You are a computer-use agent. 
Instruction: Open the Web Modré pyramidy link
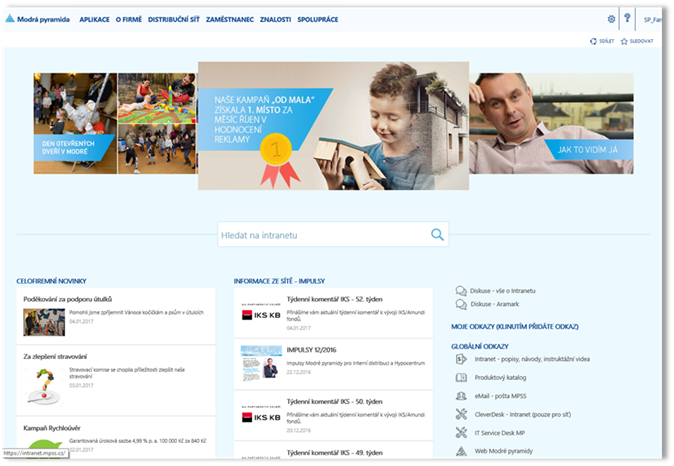coord(503,451)
